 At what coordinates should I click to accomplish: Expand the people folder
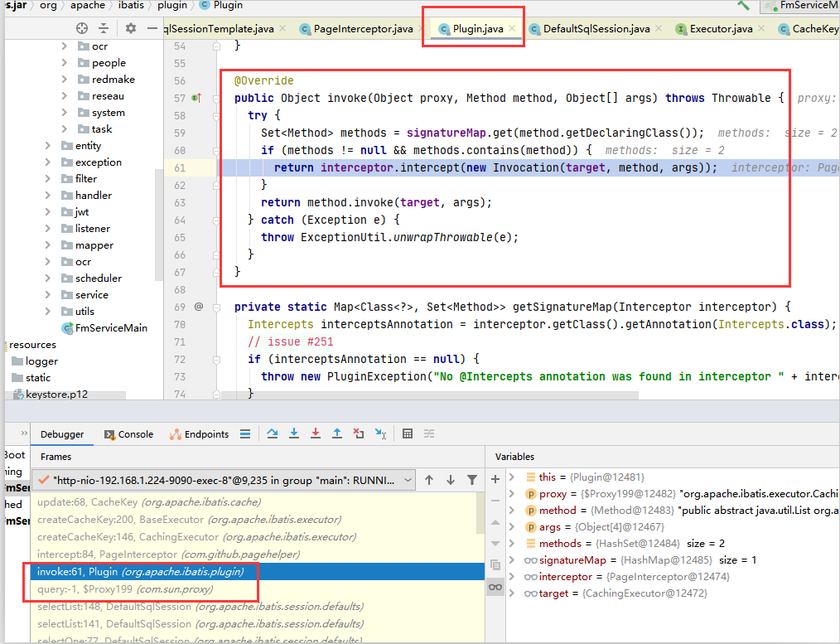(x=65, y=63)
